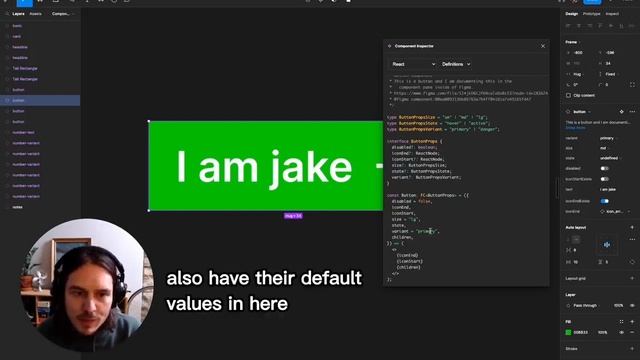Switch to the Layers tab

pos(18,14)
